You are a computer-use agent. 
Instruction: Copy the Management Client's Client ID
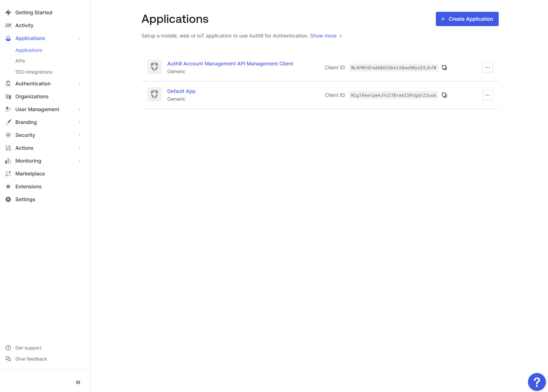coord(444,67)
